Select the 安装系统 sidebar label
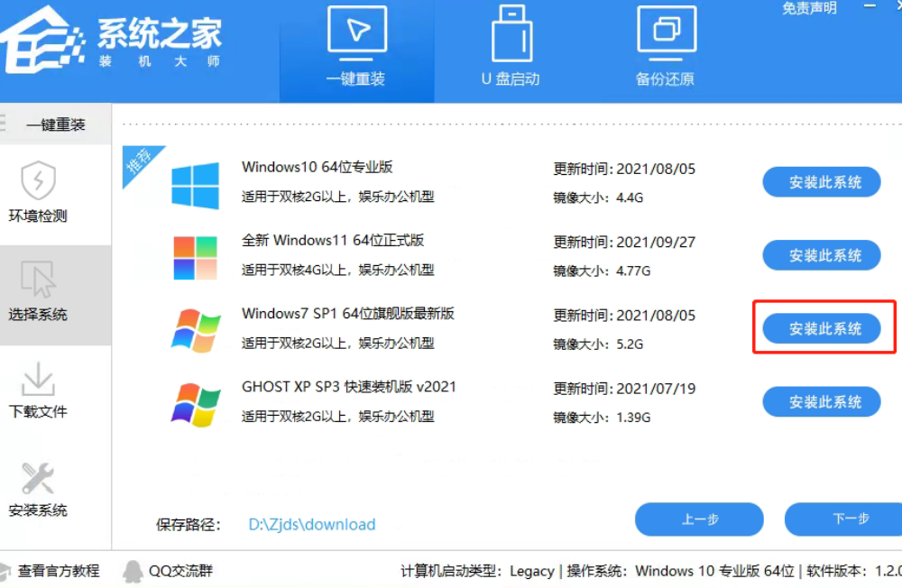This screenshot has height=588, width=902. coord(38,510)
